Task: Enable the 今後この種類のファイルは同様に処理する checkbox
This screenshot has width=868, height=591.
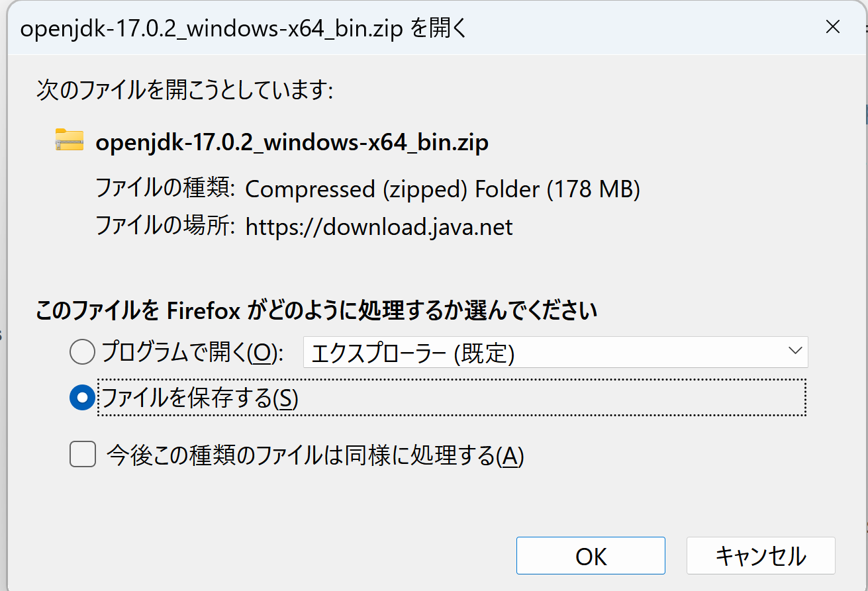Action: (83, 455)
